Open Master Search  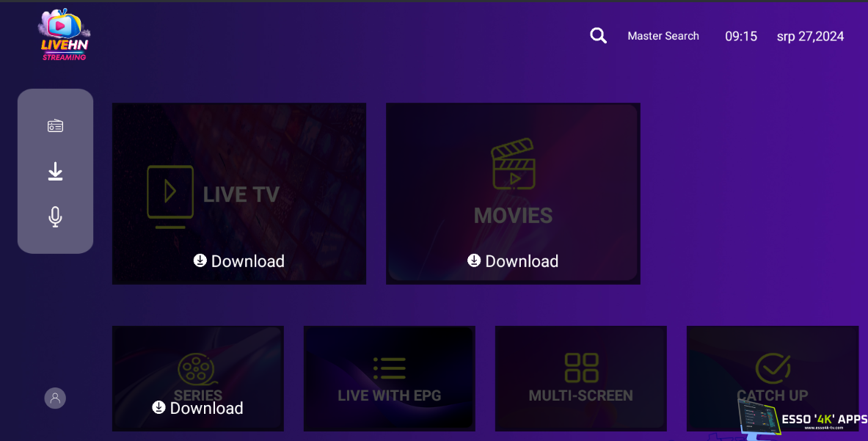coord(663,36)
